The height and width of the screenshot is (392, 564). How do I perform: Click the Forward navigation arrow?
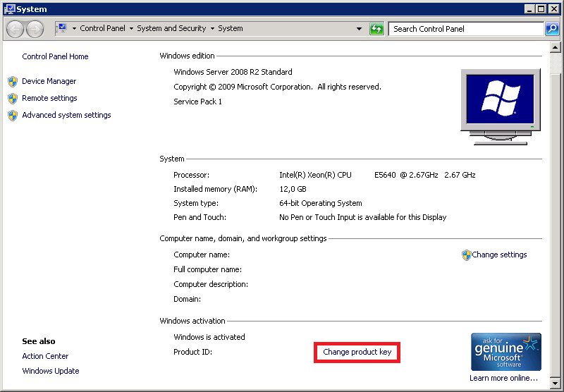(x=35, y=29)
